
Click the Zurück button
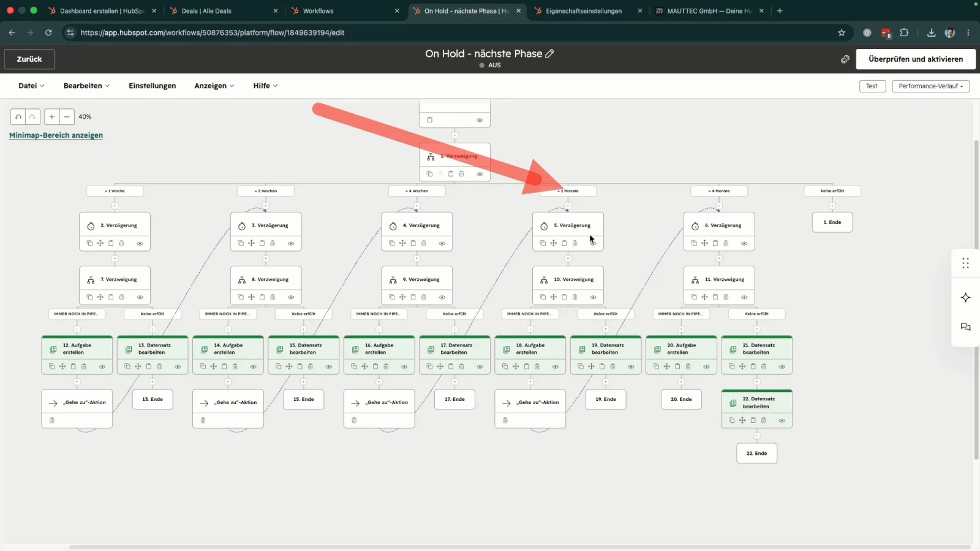pos(29,59)
